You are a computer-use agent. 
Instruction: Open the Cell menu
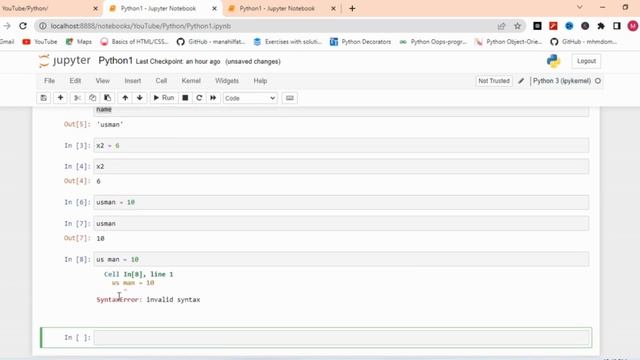pyautogui.click(x=161, y=81)
